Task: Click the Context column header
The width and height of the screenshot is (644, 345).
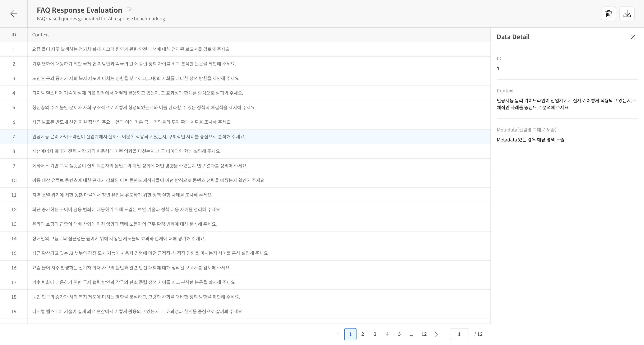Action: point(40,35)
